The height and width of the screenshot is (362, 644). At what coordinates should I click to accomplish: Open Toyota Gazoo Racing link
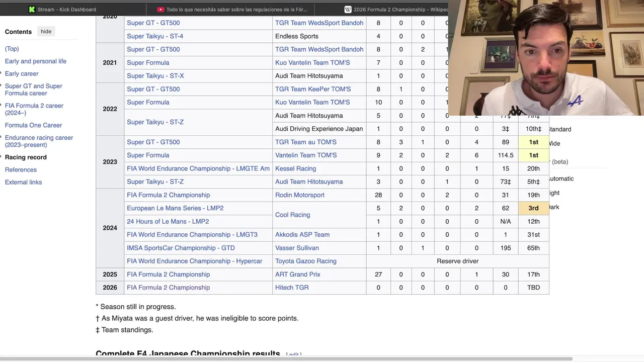[x=306, y=261]
